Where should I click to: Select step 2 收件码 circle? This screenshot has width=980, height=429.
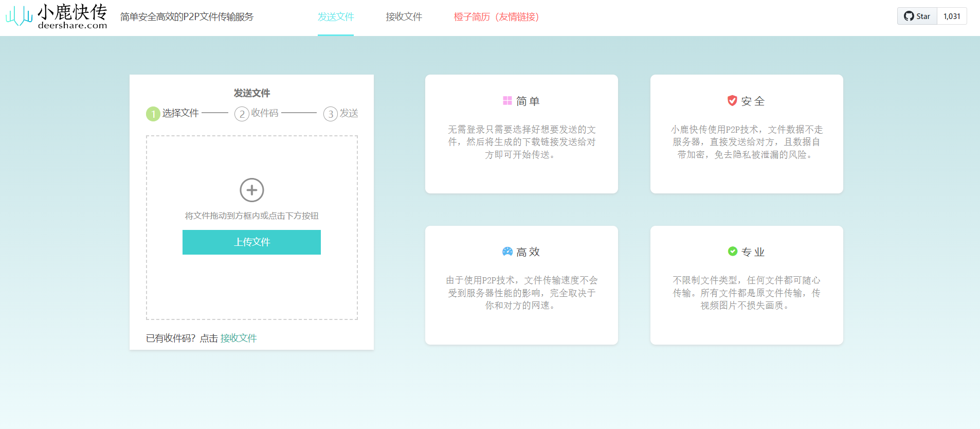pyautogui.click(x=242, y=114)
